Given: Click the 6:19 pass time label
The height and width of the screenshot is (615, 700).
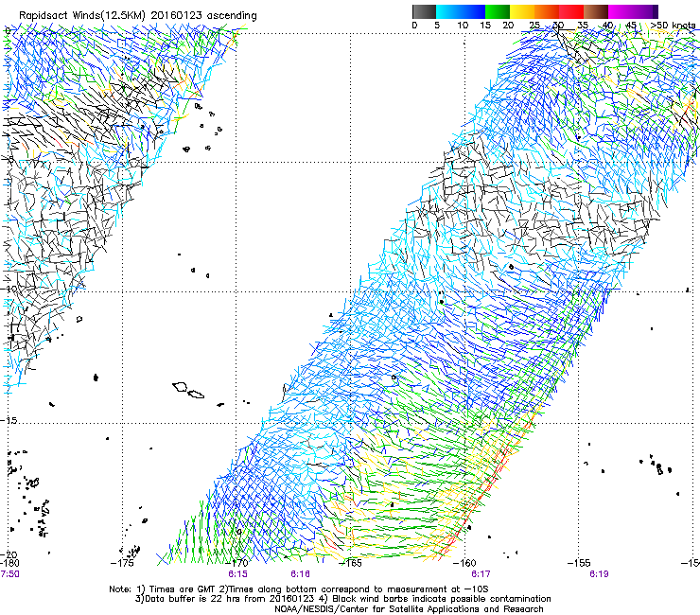Looking at the screenshot, I should [599, 574].
